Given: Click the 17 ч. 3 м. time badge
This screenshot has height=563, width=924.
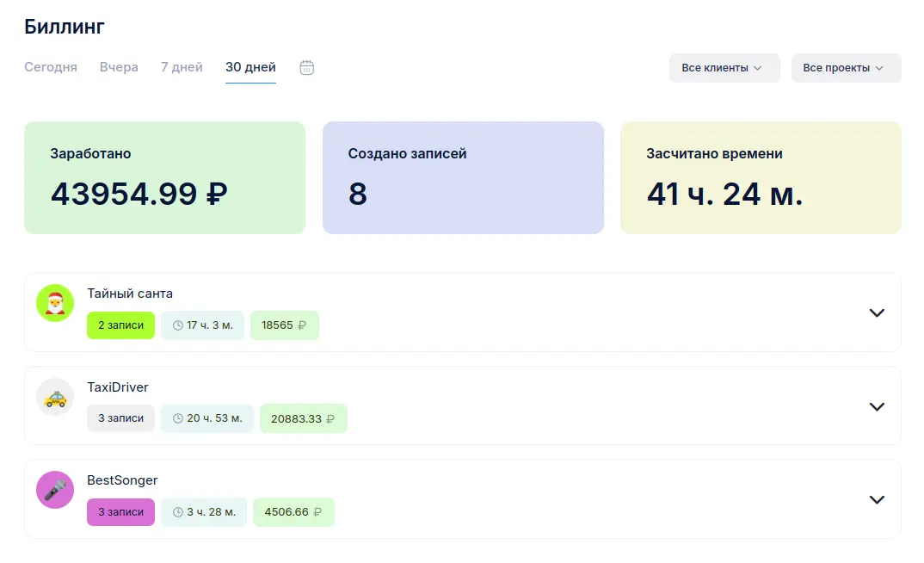Looking at the screenshot, I should (202, 325).
